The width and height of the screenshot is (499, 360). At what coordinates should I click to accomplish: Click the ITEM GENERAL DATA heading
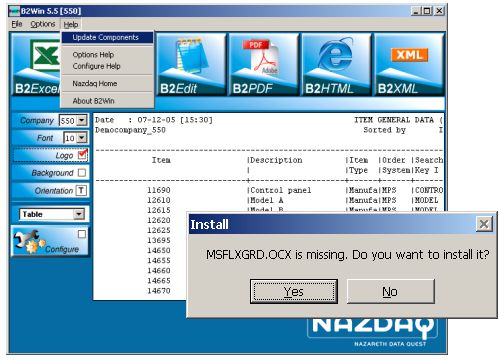pos(394,120)
